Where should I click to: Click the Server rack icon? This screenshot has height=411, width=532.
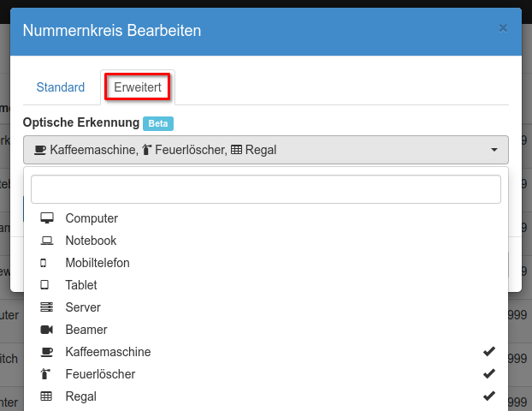pyautogui.click(x=46, y=307)
